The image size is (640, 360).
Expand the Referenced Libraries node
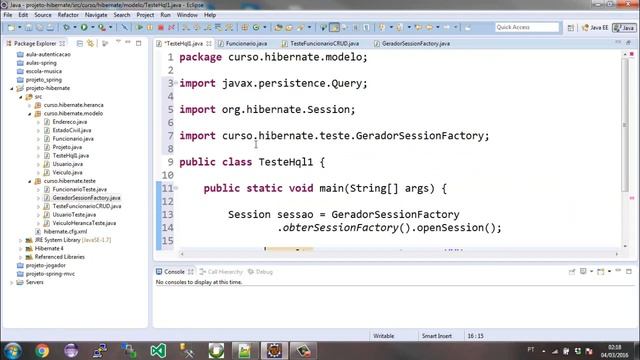click(21, 257)
